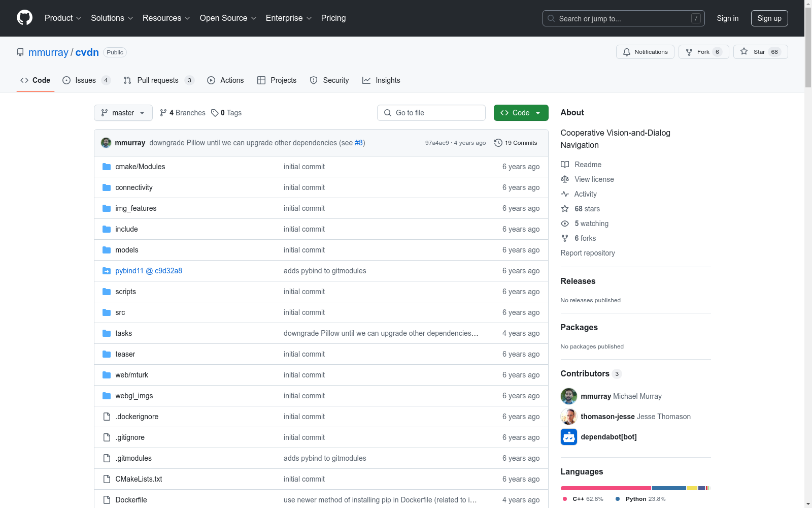Switch to the Security tab
812x508 pixels.
(329, 80)
